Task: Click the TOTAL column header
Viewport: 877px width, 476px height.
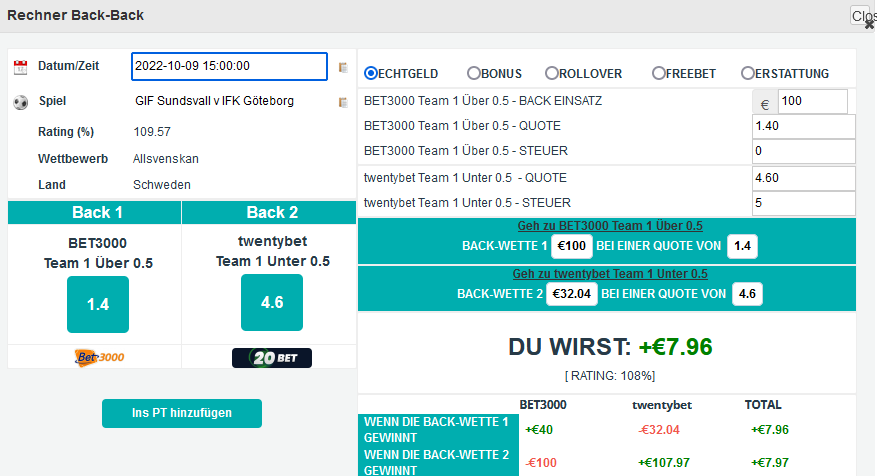Action: point(763,405)
